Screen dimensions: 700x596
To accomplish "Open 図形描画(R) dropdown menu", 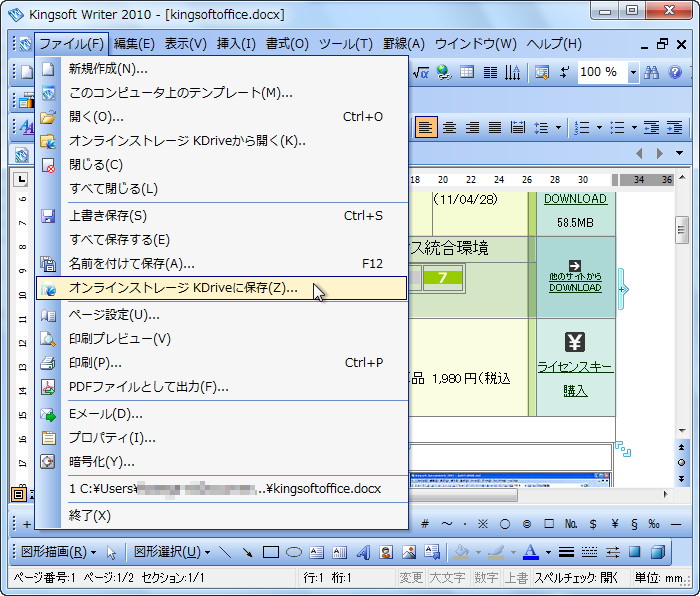I will (x=58, y=552).
